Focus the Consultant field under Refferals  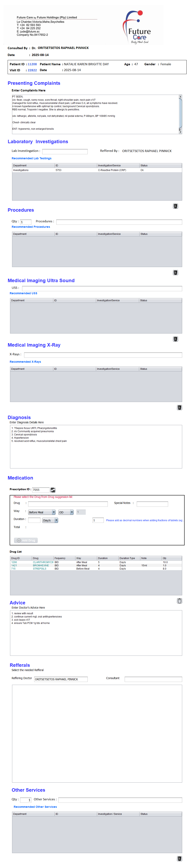pos(153,679)
